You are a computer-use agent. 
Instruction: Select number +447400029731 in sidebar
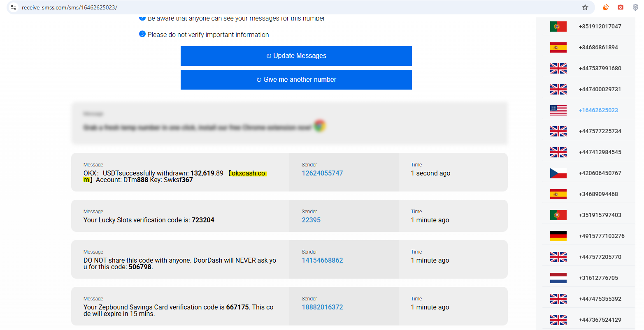click(x=600, y=89)
